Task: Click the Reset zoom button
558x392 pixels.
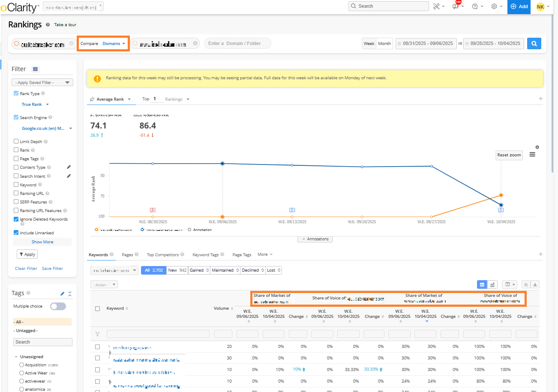Action: pyautogui.click(x=509, y=155)
